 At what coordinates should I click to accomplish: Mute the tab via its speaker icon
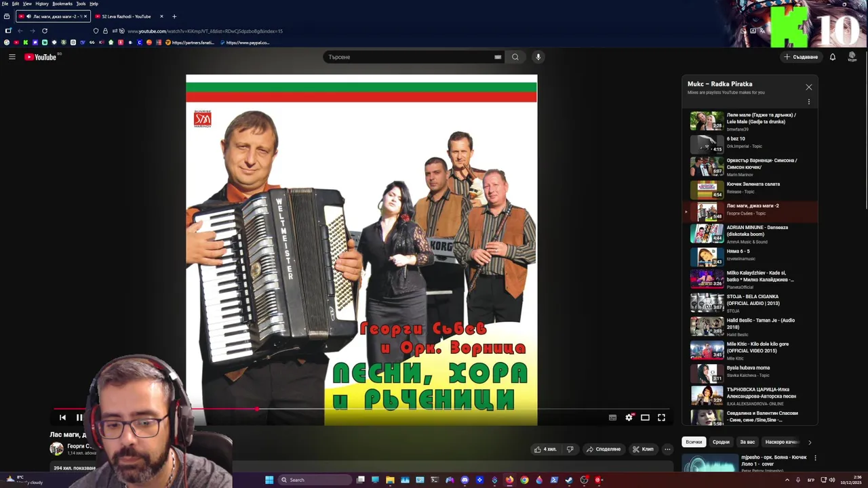click(x=28, y=16)
